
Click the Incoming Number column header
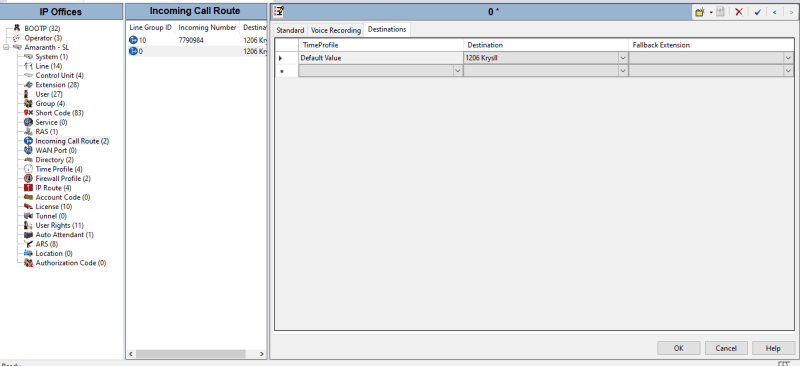coord(208,27)
